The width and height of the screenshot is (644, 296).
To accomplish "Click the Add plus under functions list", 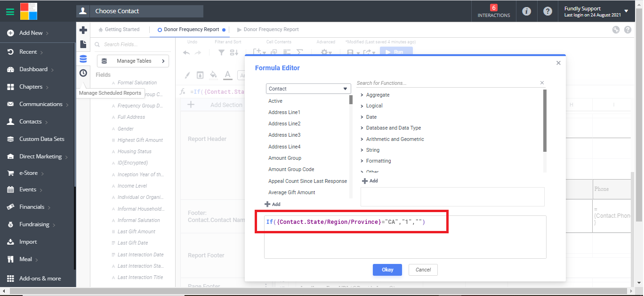I will (370, 181).
